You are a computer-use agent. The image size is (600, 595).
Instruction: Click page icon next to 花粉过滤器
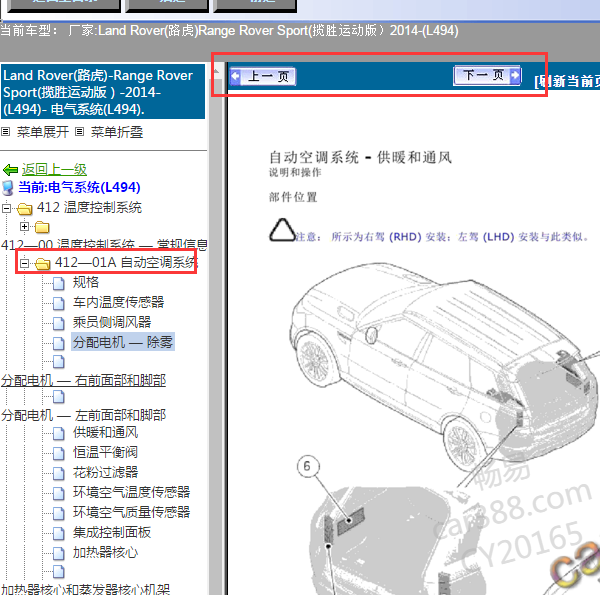click(x=59, y=473)
